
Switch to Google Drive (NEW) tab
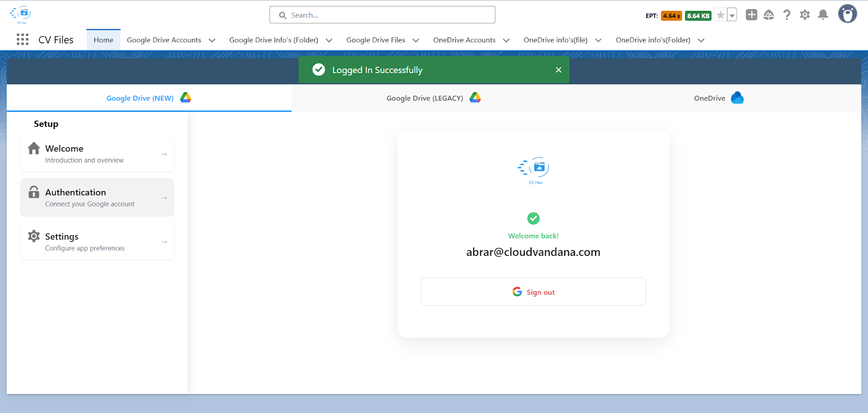coord(149,98)
